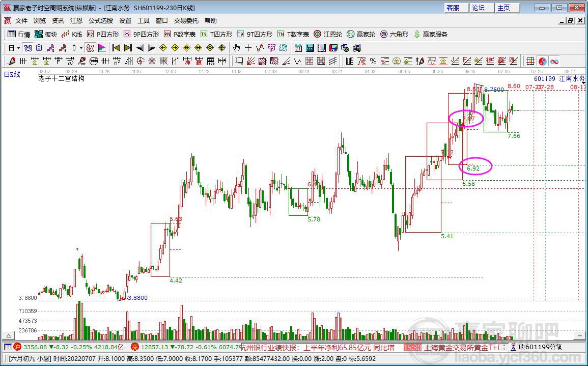This screenshot has height=366, width=588.
Task: Open the 六角形 hexagon tool
Action: coord(394,35)
